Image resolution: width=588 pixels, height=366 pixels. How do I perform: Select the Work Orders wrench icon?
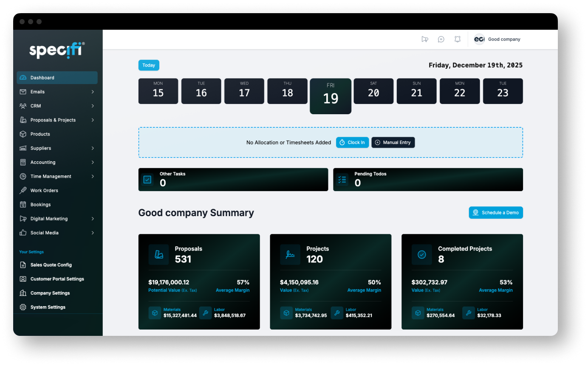pos(23,190)
